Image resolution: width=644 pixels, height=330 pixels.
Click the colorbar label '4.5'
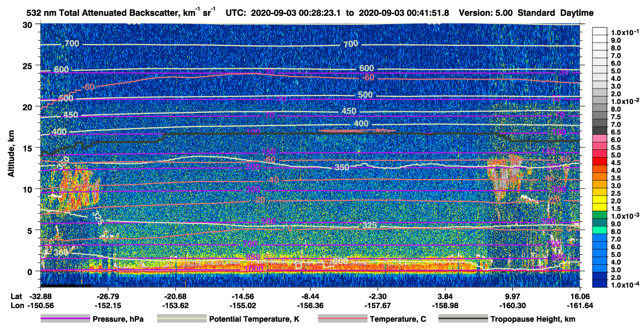(x=616, y=163)
